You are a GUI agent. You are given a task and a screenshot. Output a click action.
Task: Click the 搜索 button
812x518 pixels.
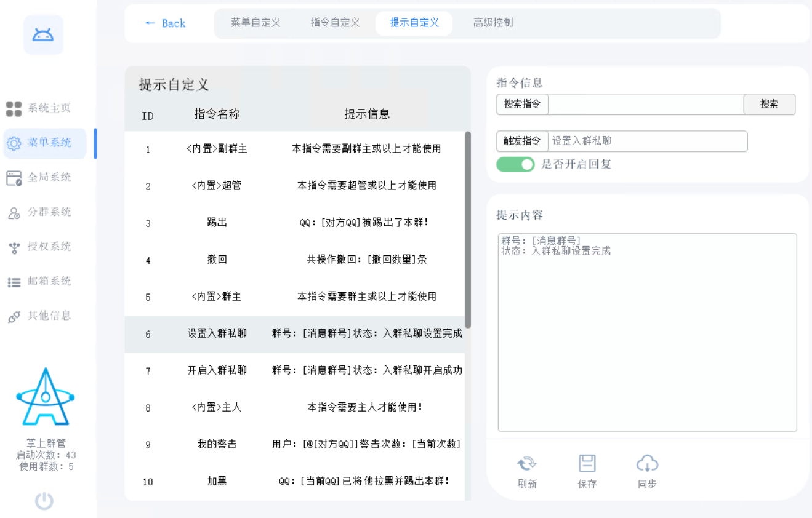pos(770,105)
